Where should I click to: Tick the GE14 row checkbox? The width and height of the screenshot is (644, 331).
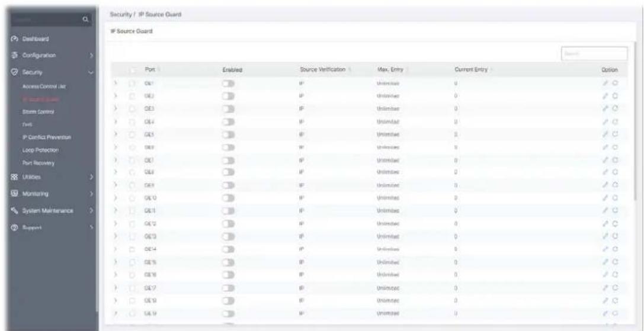pos(132,249)
